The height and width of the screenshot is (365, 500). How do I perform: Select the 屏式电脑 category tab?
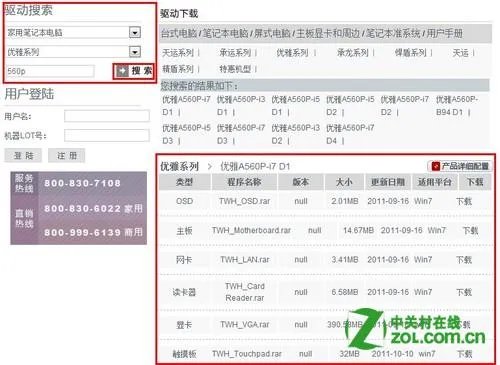(x=272, y=33)
